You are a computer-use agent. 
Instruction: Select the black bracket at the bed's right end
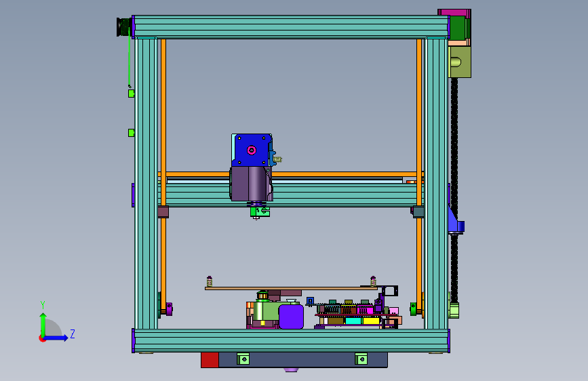pyautogui.click(x=390, y=291)
